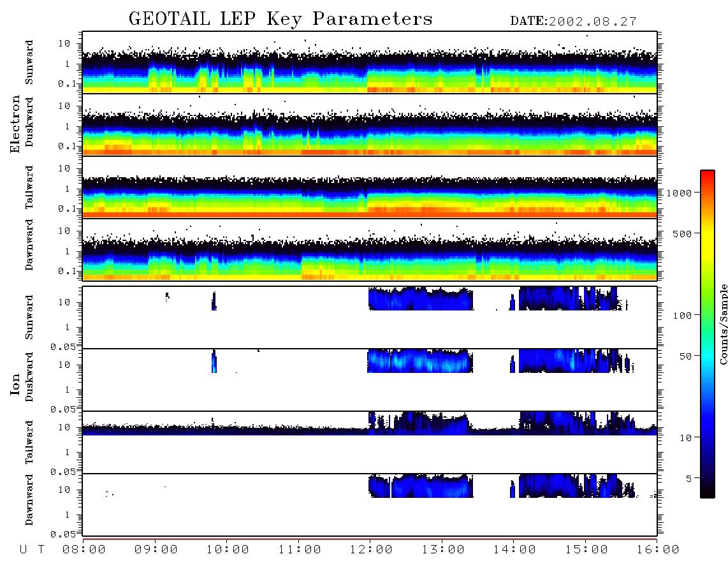Click the plot title GEOTAIL LEP Key Parameters
Viewport: 728px width, 561px height.
pyautogui.click(x=280, y=19)
